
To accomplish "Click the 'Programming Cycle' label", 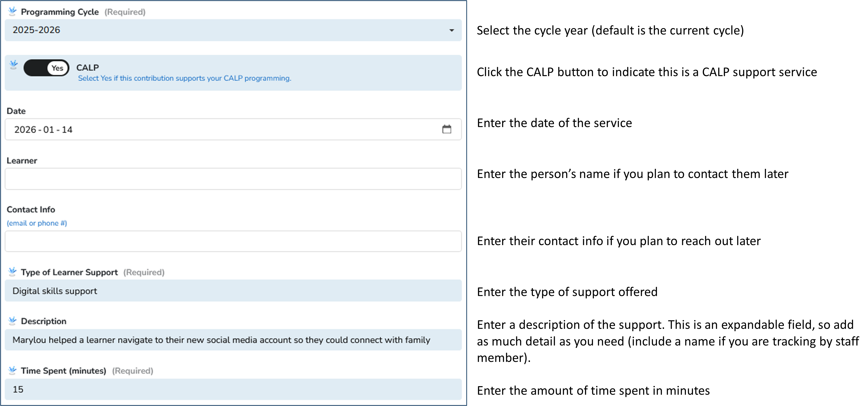I will (60, 12).
